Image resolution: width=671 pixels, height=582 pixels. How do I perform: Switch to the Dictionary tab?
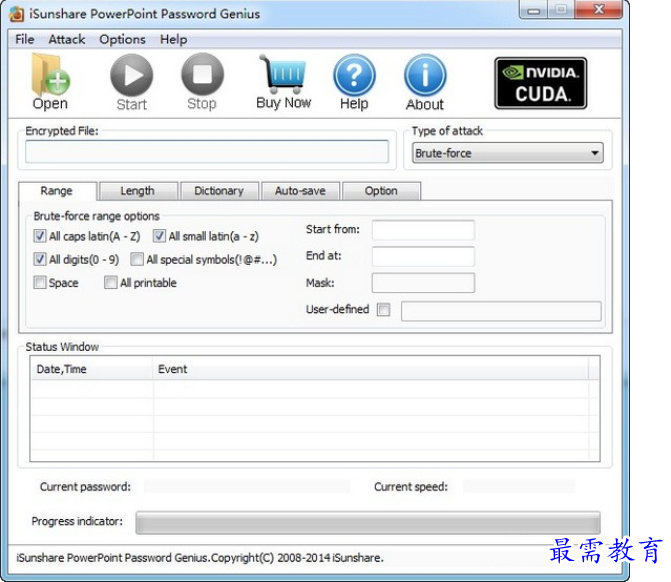220,191
